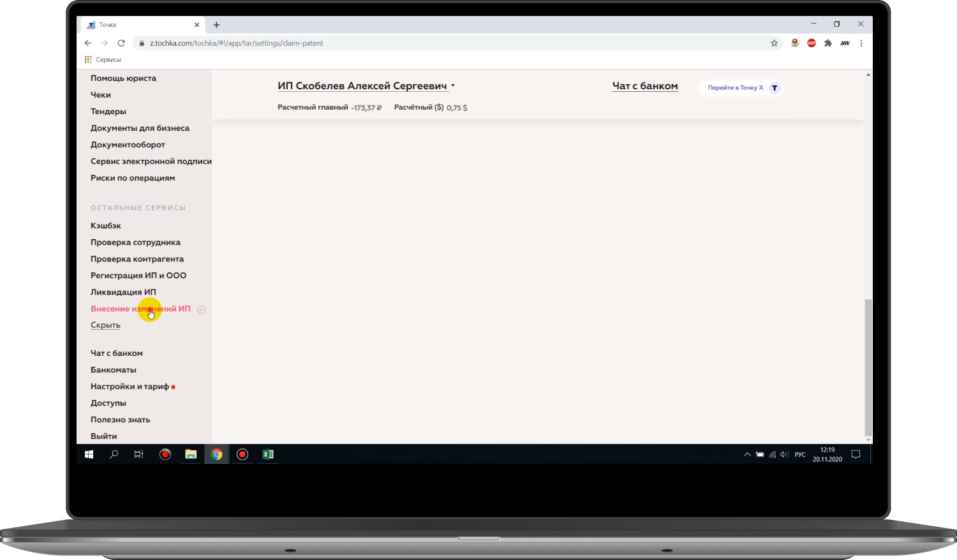The width and height of the screenshot is (957, 560).
Task: Open Полезно знать section
Action: [121, 420]
